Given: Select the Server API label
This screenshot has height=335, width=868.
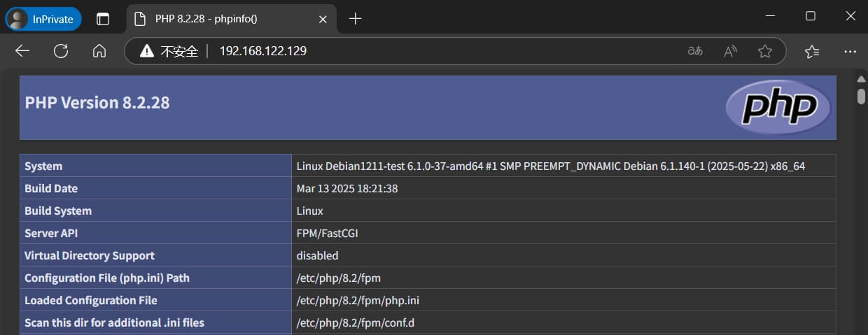Looking at the screenshot, I should [51, 233].
